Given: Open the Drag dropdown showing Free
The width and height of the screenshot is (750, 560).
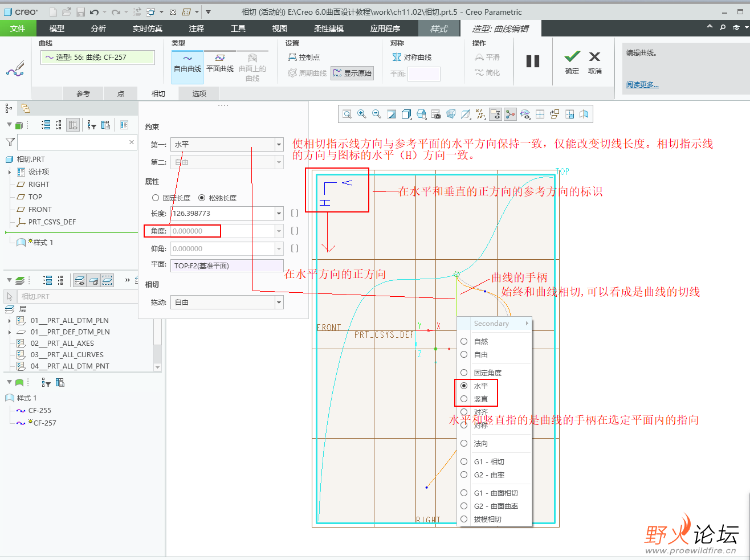Looking at the screenshot, I should click(279, 303).
